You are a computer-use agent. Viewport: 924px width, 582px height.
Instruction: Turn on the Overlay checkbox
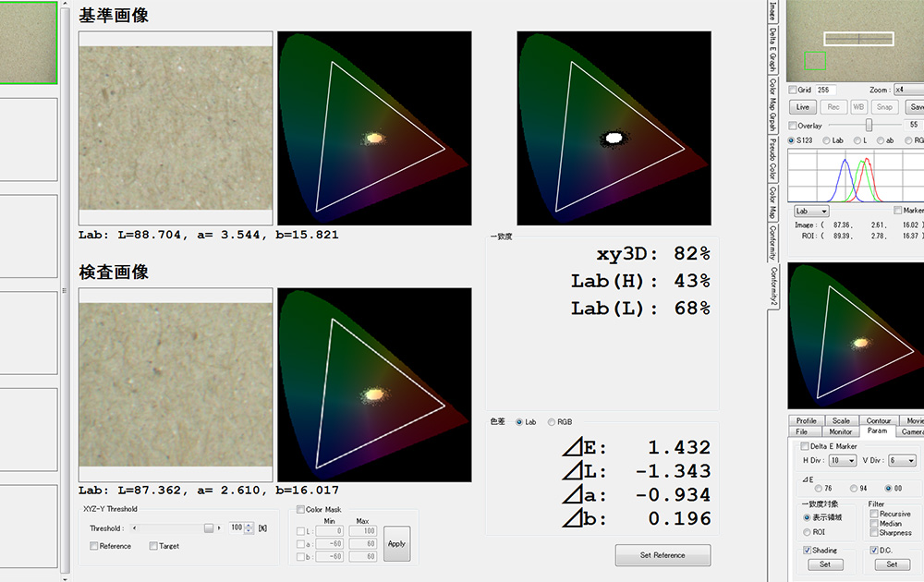(x=793, y=126)
